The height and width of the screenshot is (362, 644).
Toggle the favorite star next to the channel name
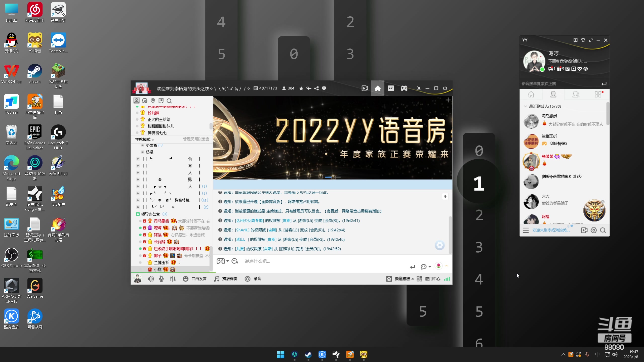pyautogui.click(x=301, y=88)
